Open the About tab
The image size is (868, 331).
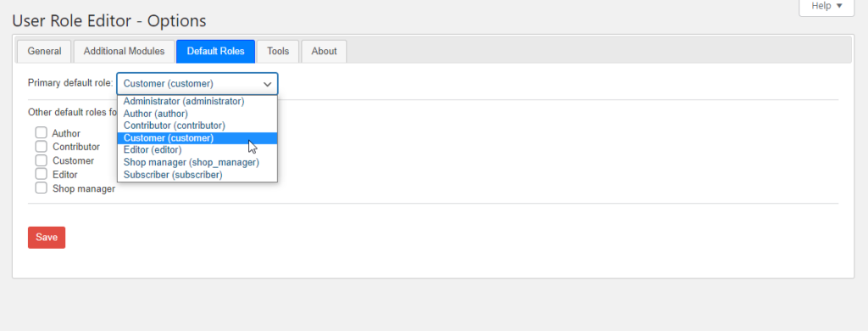324,51
